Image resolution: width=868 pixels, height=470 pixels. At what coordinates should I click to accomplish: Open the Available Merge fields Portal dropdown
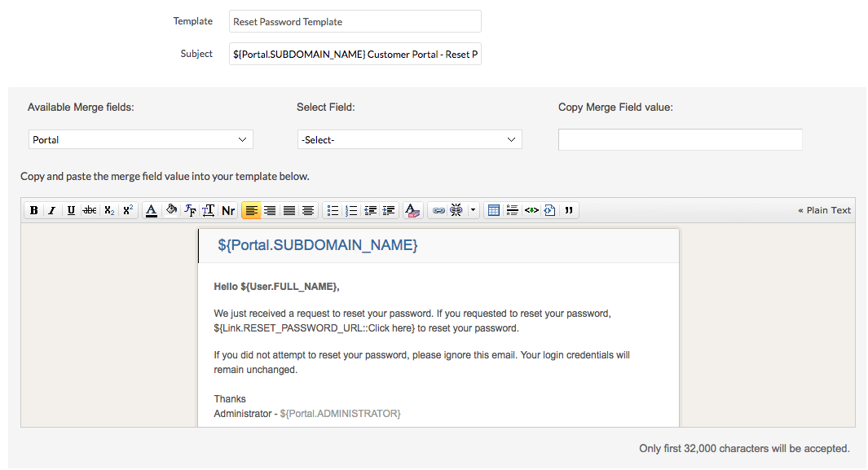point(141,139)
